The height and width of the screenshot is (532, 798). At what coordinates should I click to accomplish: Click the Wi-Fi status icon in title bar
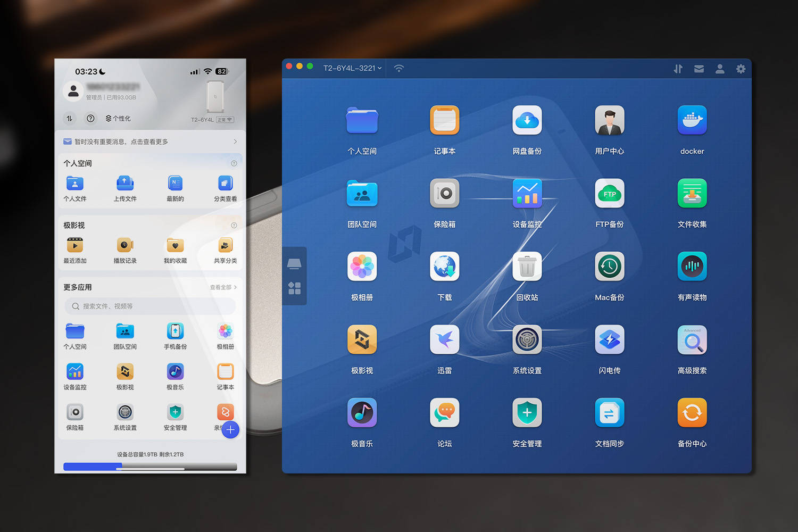coord(398,68)
